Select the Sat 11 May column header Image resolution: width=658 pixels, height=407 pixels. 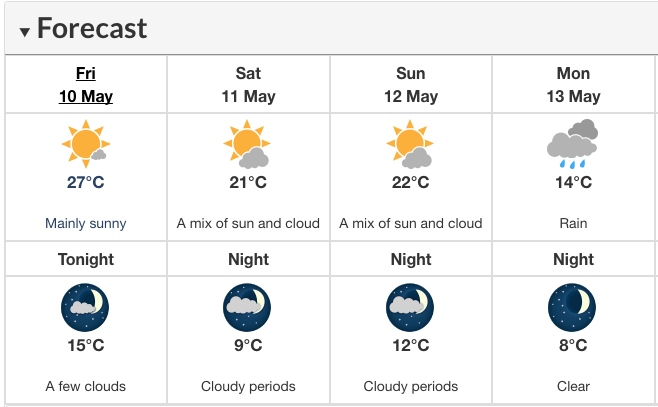(x=248, y=85)
